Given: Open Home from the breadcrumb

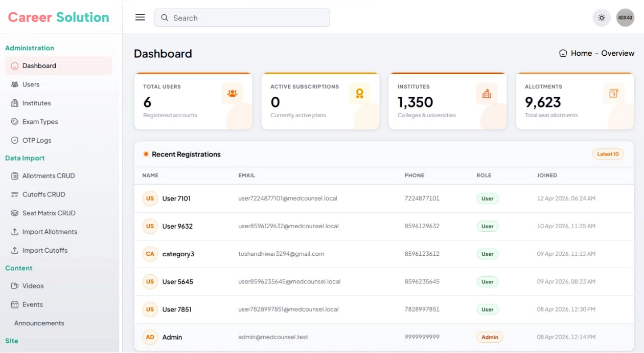Looking at the screenshot, I should [x=581, y=53].
